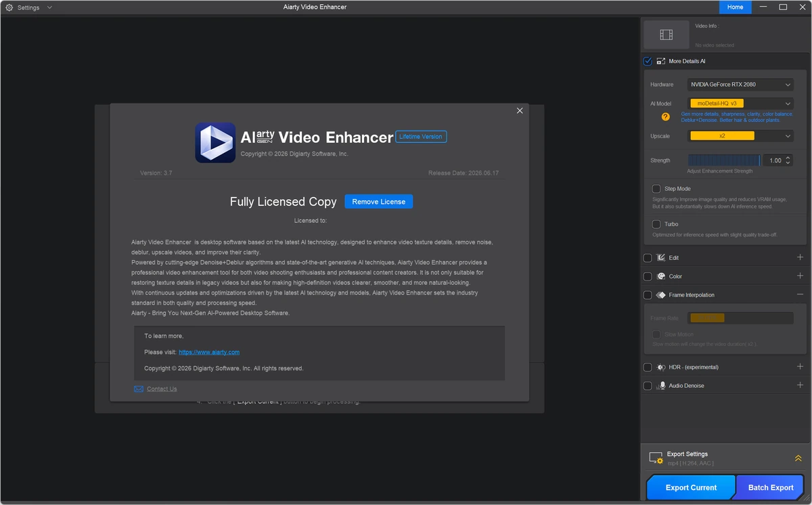The width and height of the screenshot is (812, 505).
Task: Click the HDR icon
Action: click(660, 367)
